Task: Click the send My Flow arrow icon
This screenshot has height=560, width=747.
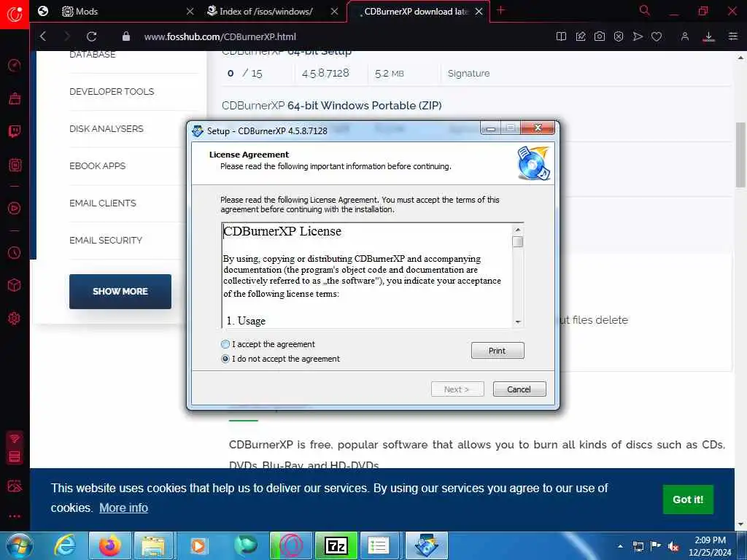Action: [x=638, y=36]
